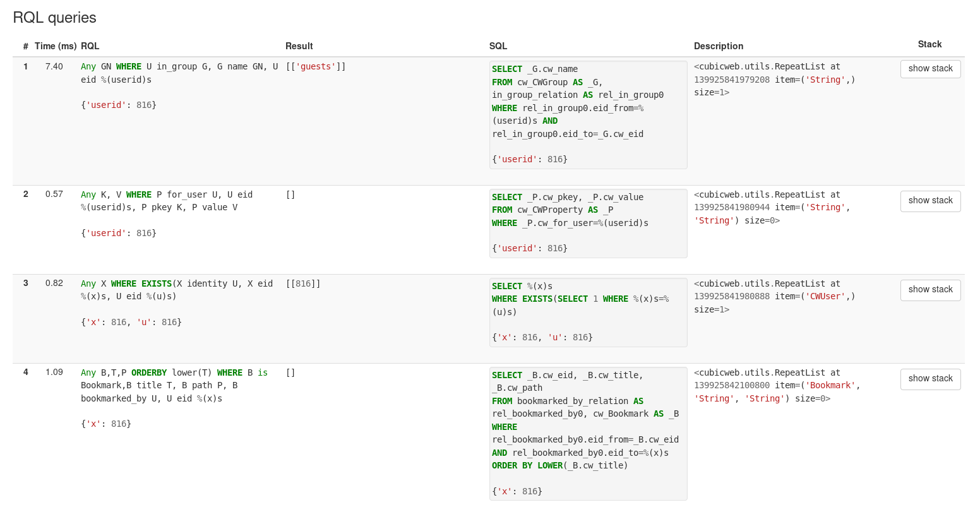Click show stack for query 2
The width and height of the screenshot is (980, 512).
point(930,201)
